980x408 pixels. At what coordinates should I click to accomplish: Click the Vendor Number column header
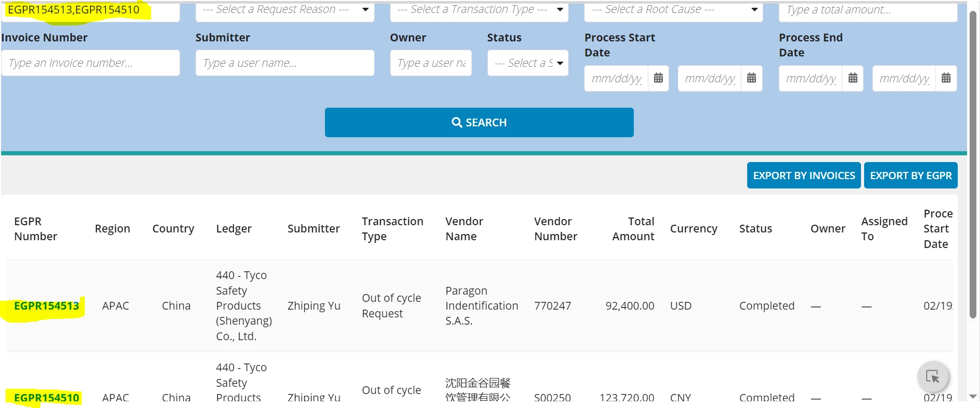pyautogui.click(x=556, y=229)
